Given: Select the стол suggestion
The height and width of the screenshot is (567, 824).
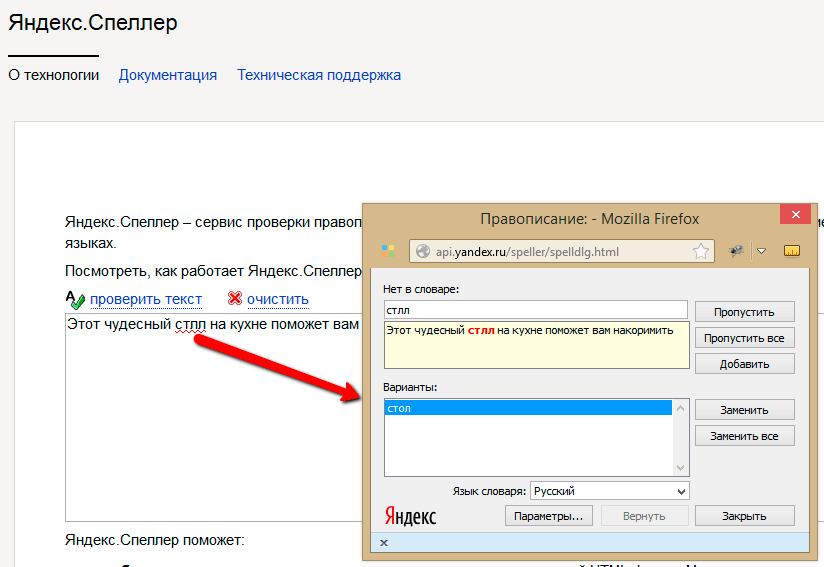Looking at the screenshot, I should [528, 408].
